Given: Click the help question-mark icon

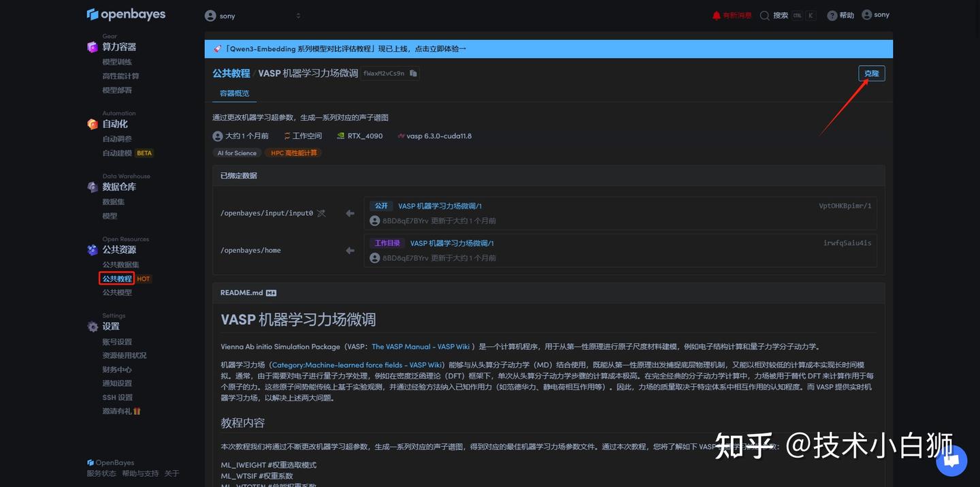Looking at the screenshot, I should tap(832, 15).
